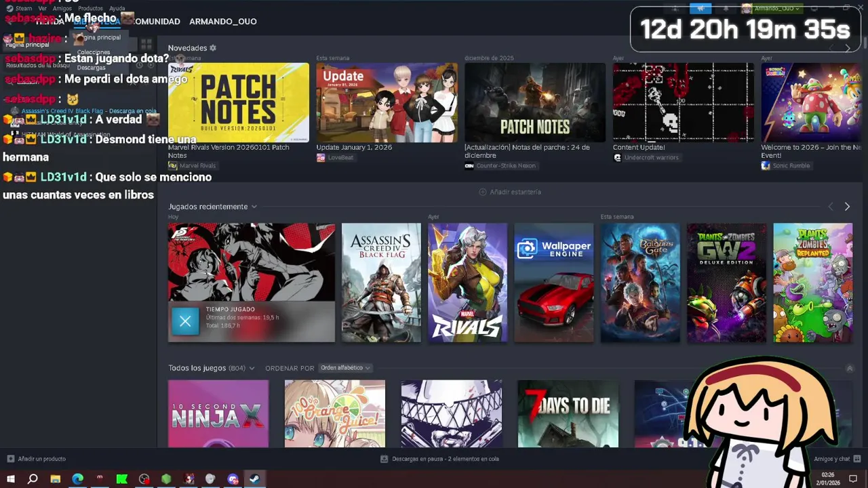Open Windows notification center

(x=854, y=479)
